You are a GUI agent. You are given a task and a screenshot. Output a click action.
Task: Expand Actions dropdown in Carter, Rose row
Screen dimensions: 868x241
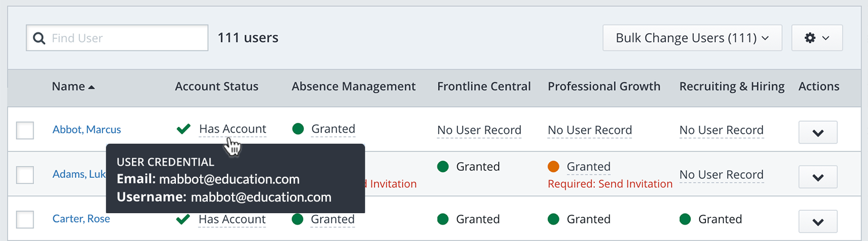click(x=818, y=221)
